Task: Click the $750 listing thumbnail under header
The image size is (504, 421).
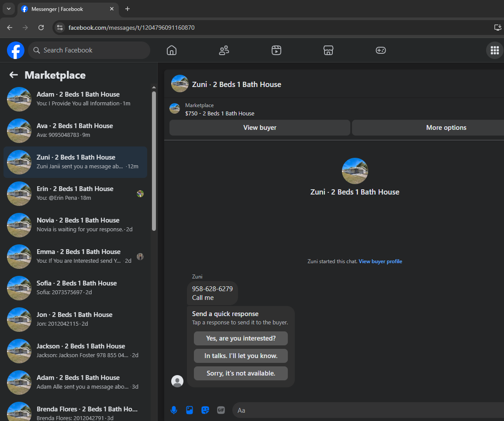Action: (175, 108)
